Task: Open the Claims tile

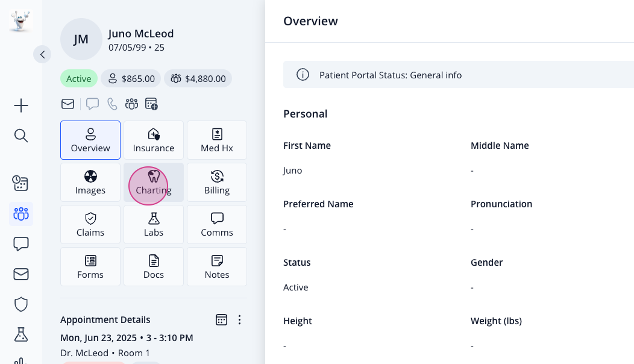Action: coord(90,224)
